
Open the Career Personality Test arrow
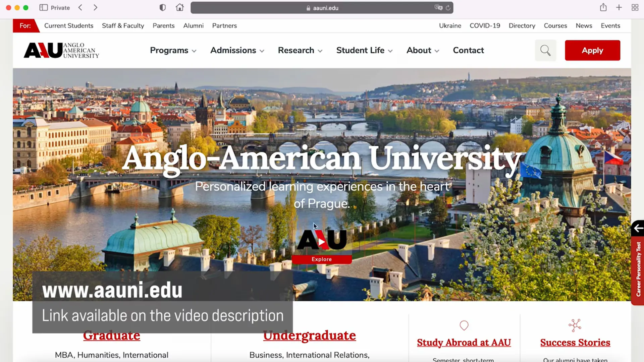click(x=638, y=229)
